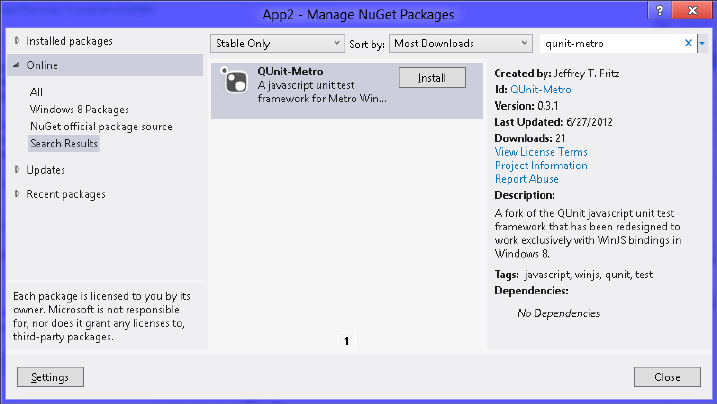The height and width of the screenshot is (404, 717).
Task: Select Windows 8 Packages source
Action: pos(79,110)
